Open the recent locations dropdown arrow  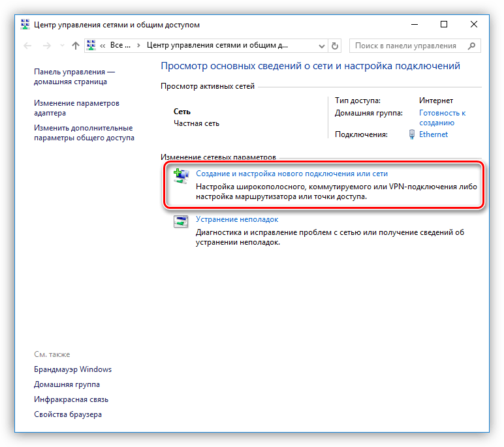point(63,46)
